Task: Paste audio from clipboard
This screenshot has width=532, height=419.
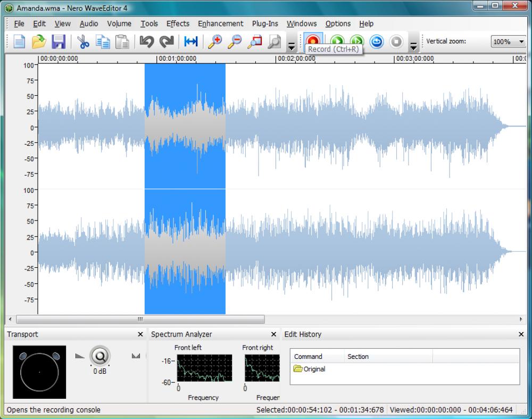Action: (x=123, y=42)
